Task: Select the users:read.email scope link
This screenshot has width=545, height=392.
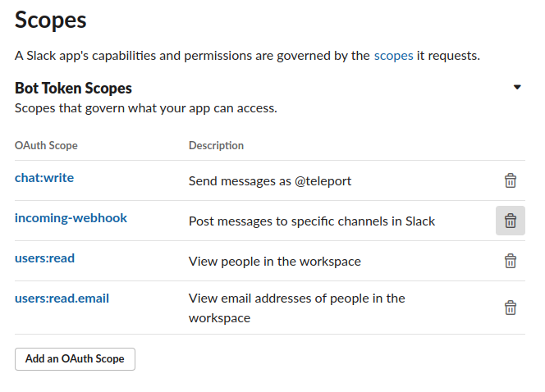Action: (x=62, y=299)
